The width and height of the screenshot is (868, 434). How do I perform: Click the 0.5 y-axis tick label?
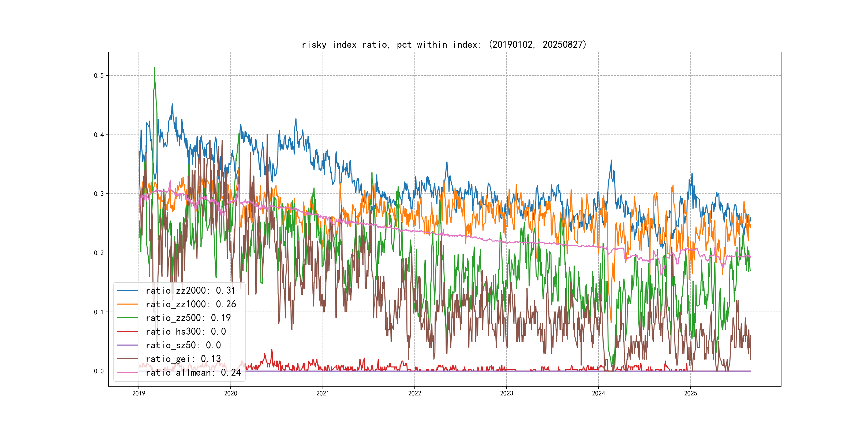(99, 76)
